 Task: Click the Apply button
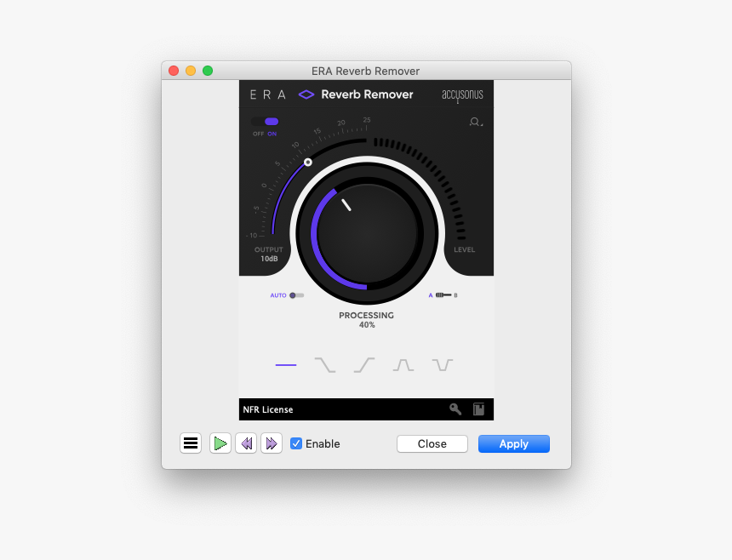click(x=513, y=443)
